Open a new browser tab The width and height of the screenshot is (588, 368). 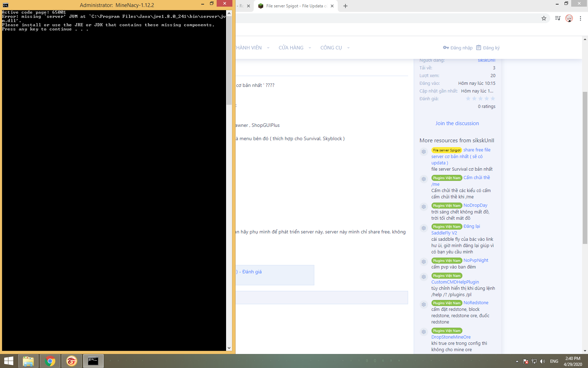(x=345, y=6)
